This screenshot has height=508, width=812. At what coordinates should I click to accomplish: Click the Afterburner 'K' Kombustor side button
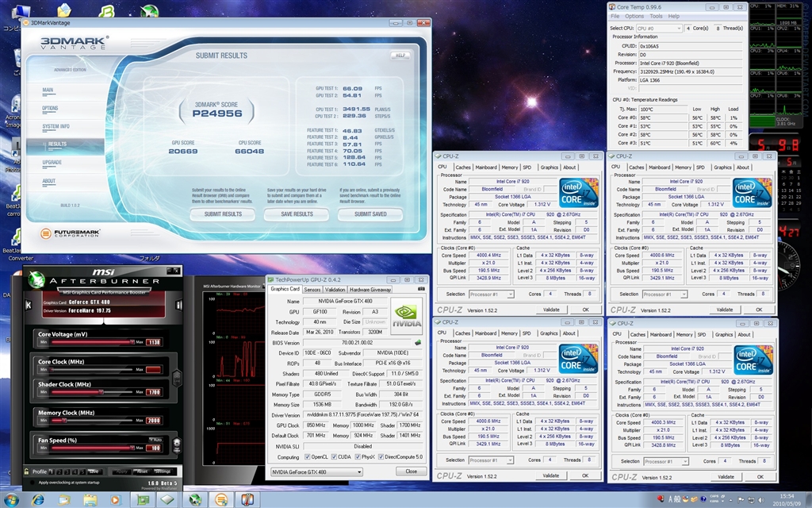click(29, 306)
